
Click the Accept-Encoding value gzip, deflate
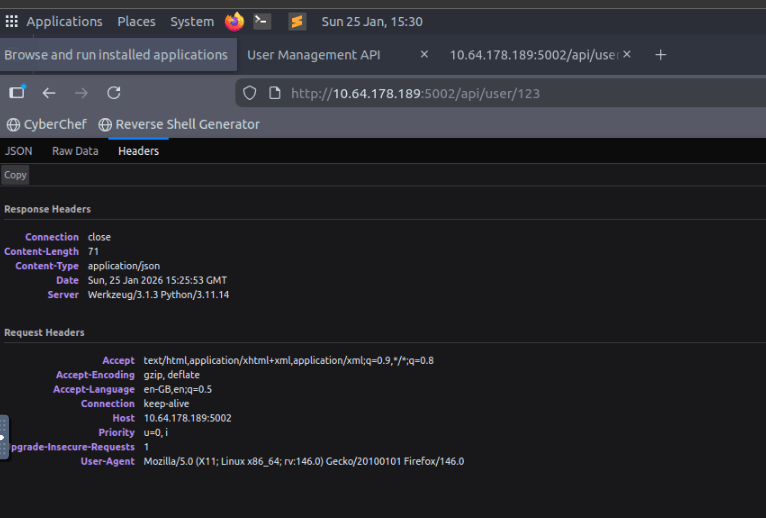(171, 375)
